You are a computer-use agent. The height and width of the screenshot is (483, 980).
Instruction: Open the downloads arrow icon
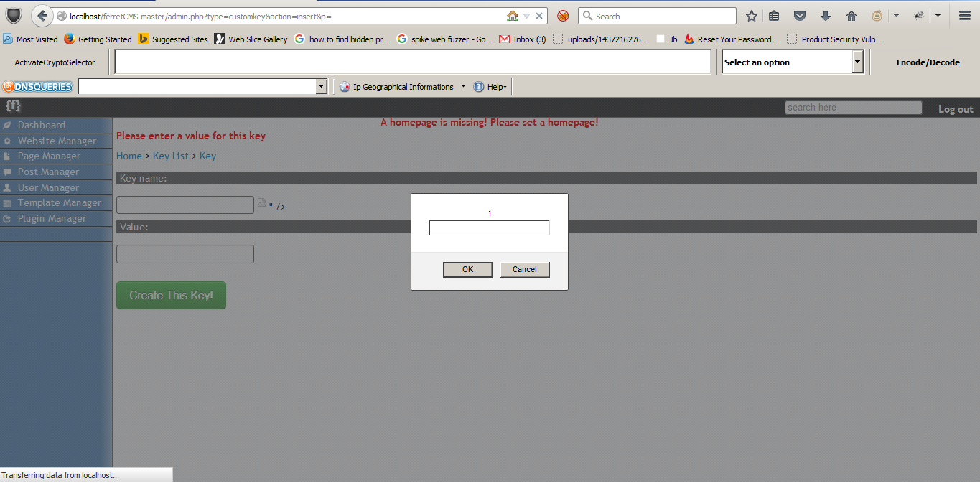point(826,16)
